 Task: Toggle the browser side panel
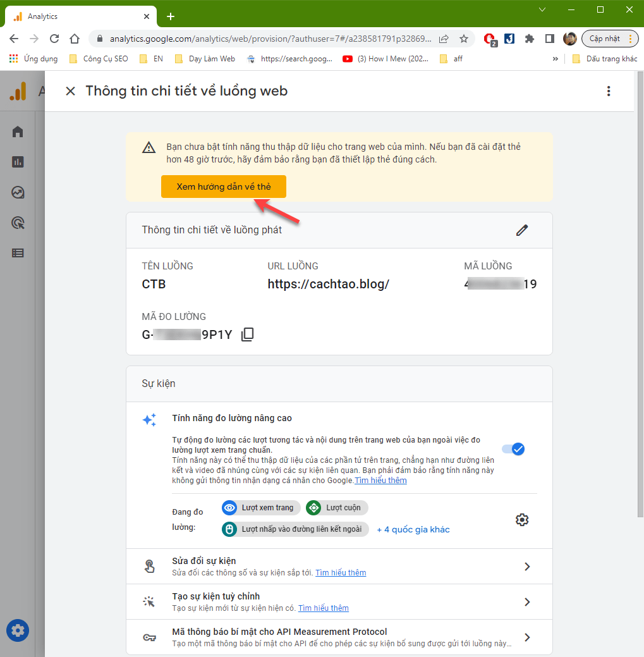coord(549,39)
